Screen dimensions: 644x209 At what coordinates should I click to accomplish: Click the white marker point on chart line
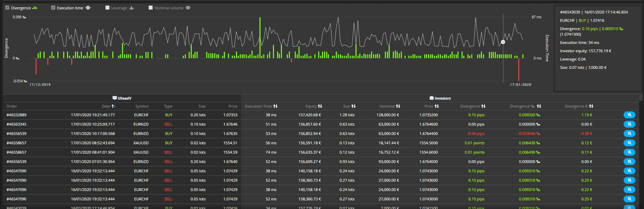pyautogui.click(x=503, y=42)
